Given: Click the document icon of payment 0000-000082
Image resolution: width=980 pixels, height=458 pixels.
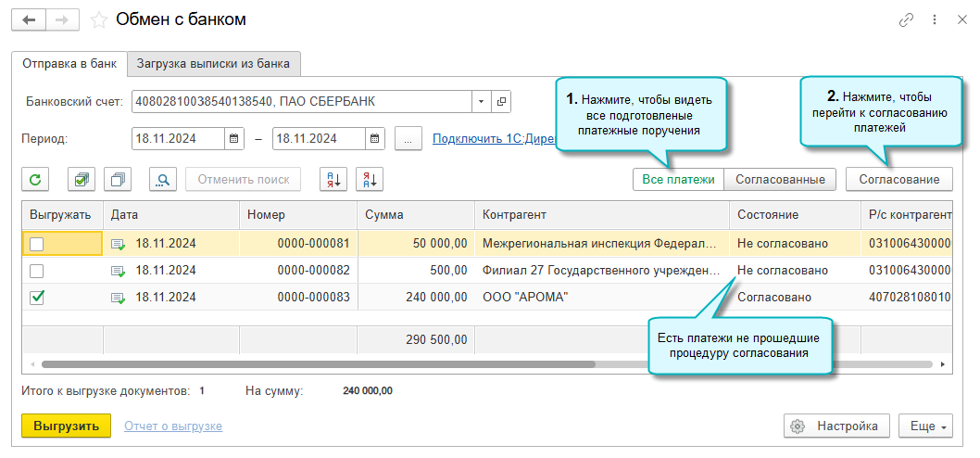Looking at the screenshot, I should click(x=119, y=271).
